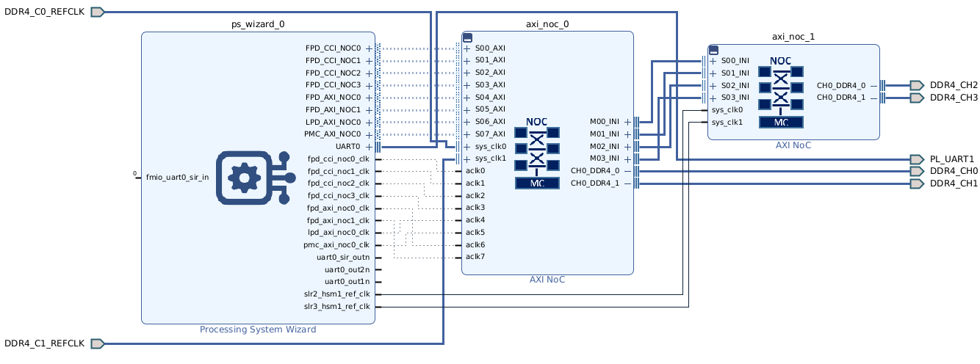Expand the M01_INI output pin
Viewport: 980px width, 364px height.
(627, 134)
